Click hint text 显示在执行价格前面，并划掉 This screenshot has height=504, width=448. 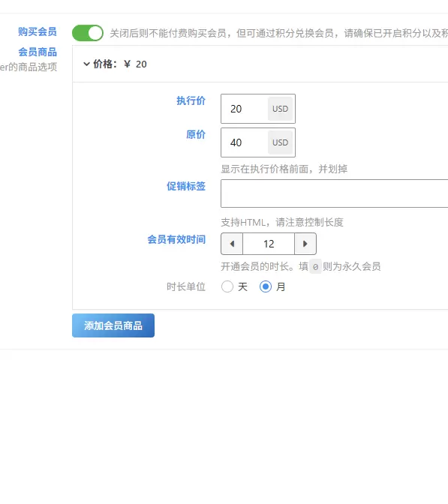[284, 169]
